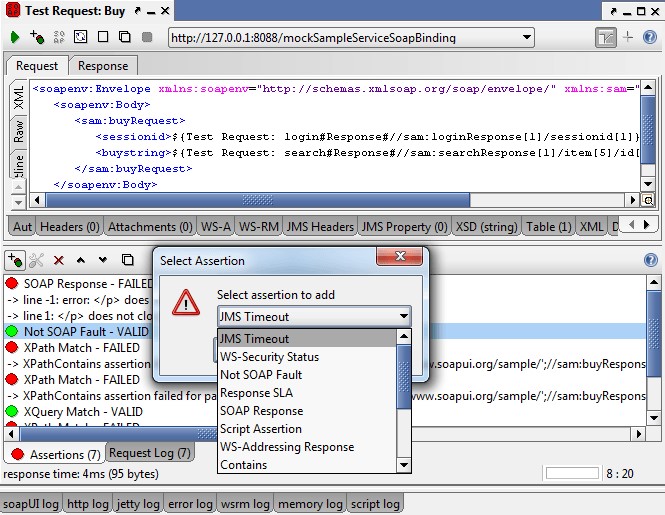Click the move assertion down arrow
The image size is (665, 515).
102,260
